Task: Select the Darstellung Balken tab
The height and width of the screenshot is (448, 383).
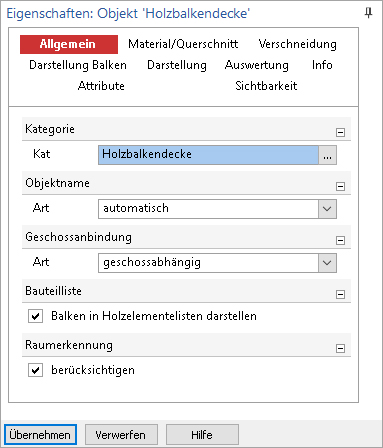Action: (x=78, y=65)
